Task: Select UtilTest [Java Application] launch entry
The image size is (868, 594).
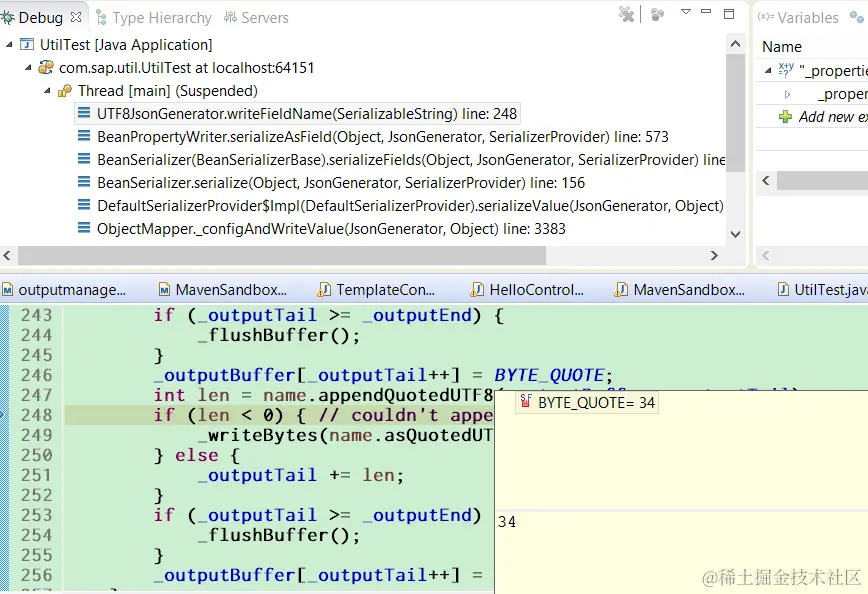Action: pos(126,45)
